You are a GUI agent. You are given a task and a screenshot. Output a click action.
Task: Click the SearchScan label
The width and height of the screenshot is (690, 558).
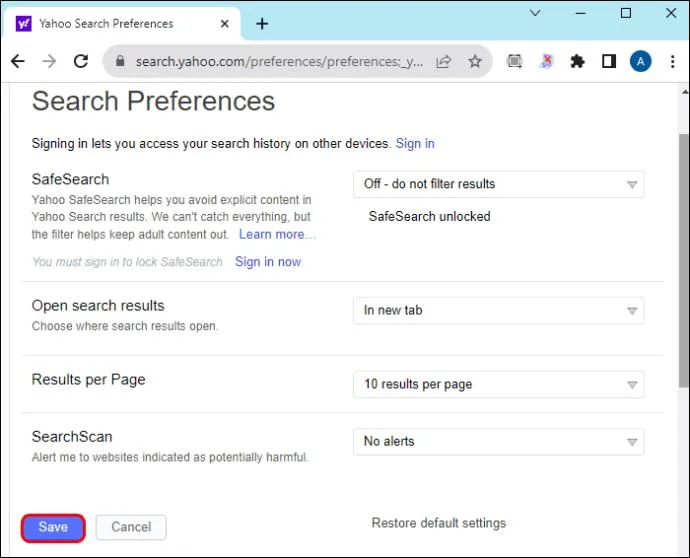(x=72, y=437)
